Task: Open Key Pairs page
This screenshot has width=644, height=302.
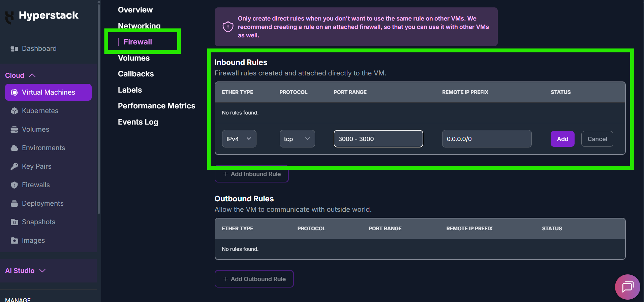Action: tap(37, 166)
